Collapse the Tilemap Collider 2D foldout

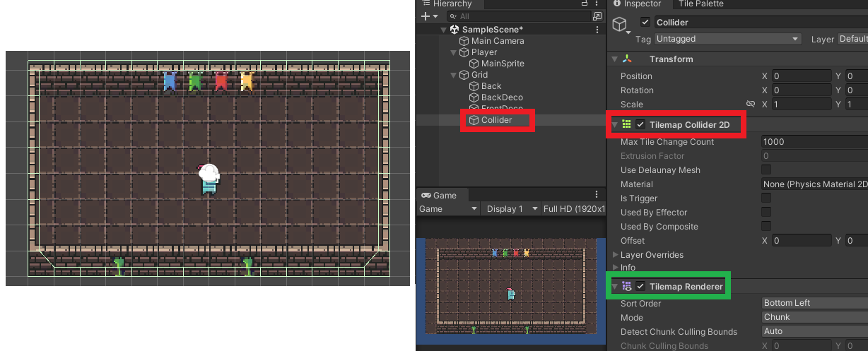[x=614, y=124]
